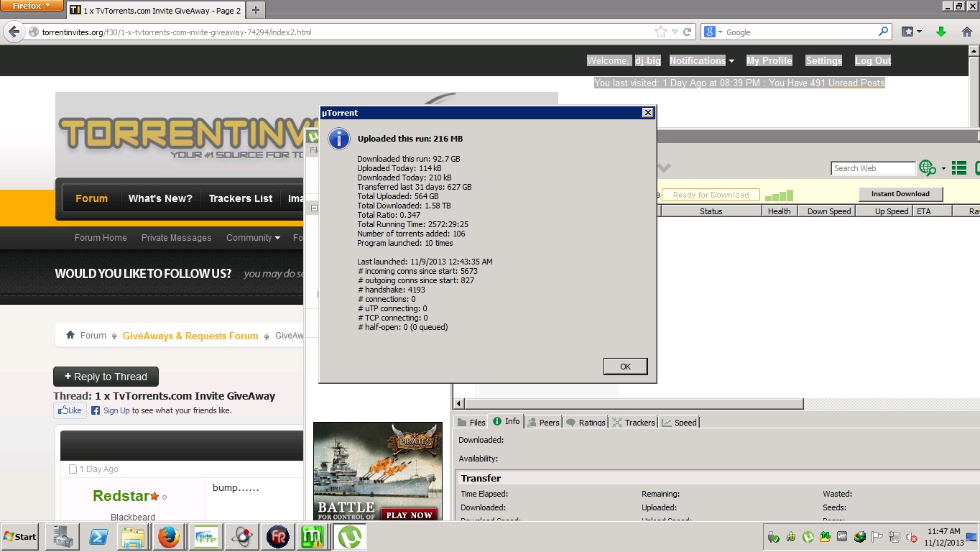The height and width of the screenshot is (552, 980).
Task: Go to Firefox home page
Action: pyautogui.click(x=967, y=32)
